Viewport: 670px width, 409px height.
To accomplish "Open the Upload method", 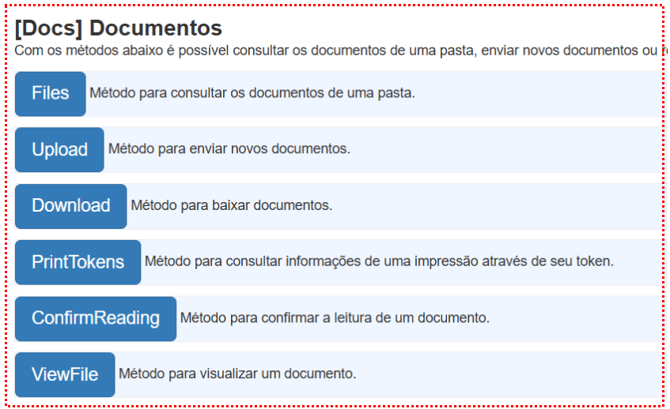I will click(x=59, y=150).
